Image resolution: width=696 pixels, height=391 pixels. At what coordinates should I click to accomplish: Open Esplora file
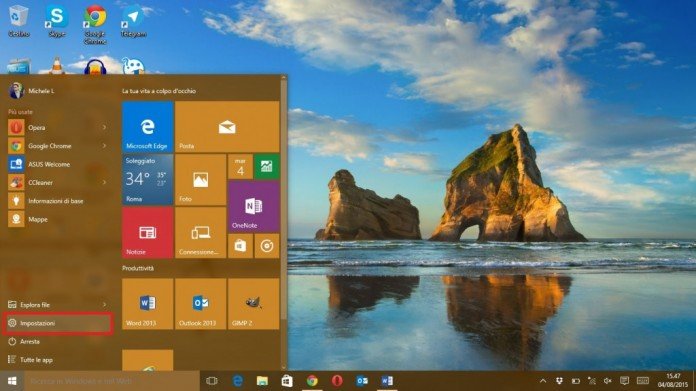tap(58, 304)
